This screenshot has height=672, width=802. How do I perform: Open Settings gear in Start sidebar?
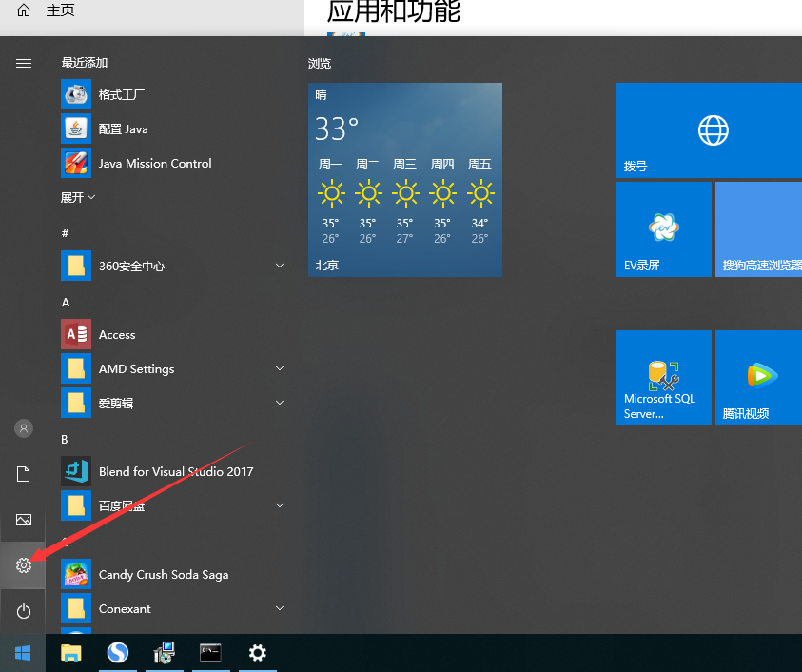tap(24, 565)
